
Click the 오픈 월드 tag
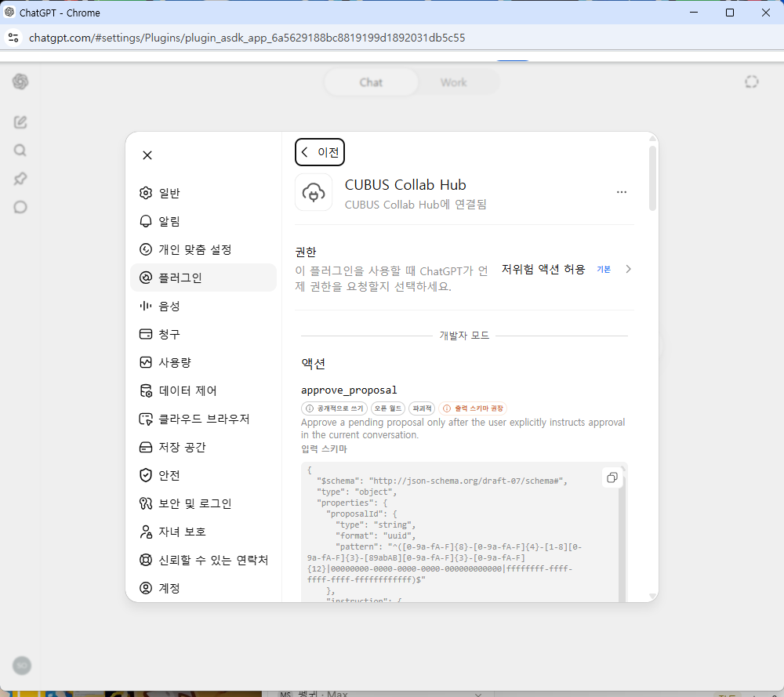coord(389,408)
